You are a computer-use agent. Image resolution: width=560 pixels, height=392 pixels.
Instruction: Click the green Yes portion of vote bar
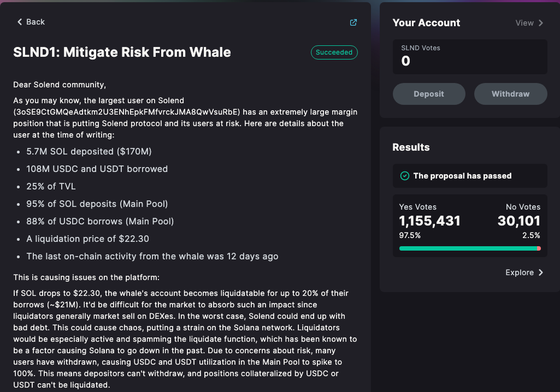(467, 248)
